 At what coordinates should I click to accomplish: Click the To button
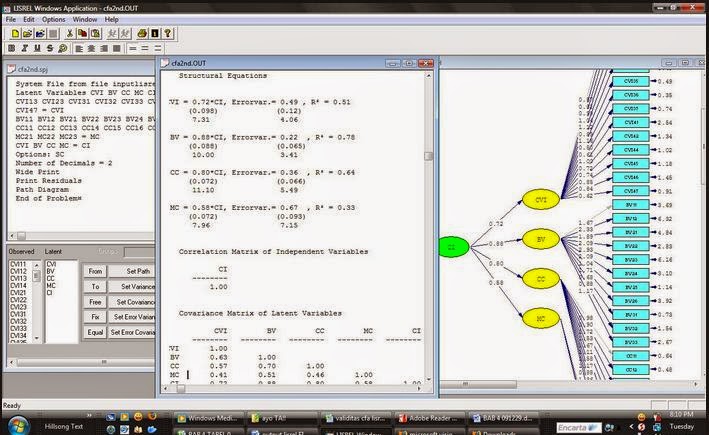[x=95, y=287]
